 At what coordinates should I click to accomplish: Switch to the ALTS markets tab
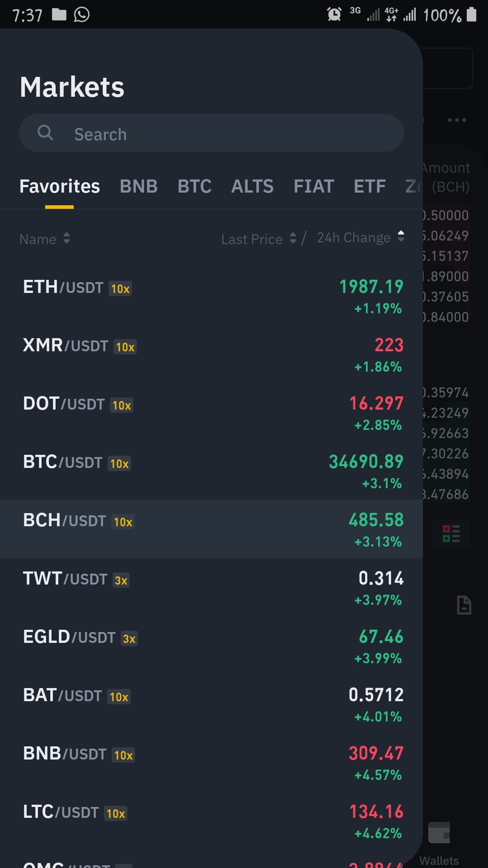coord(252,186)
